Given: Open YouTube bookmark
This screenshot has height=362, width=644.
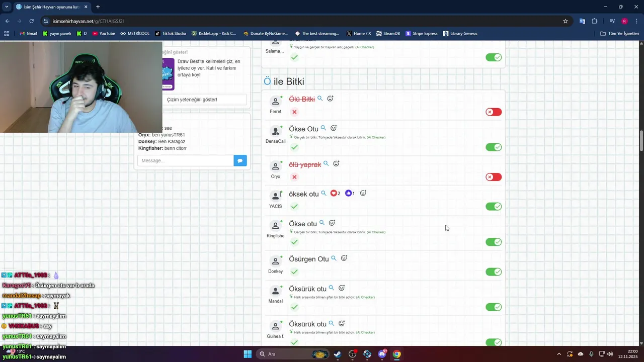Looking at the screenshot, I should (x=104, y=33).
